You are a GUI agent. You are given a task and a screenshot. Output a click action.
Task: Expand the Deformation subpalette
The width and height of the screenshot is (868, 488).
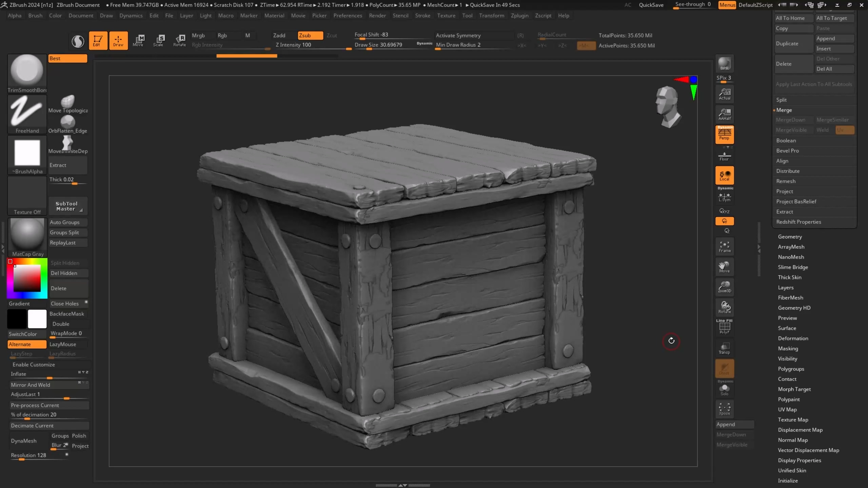793,338
